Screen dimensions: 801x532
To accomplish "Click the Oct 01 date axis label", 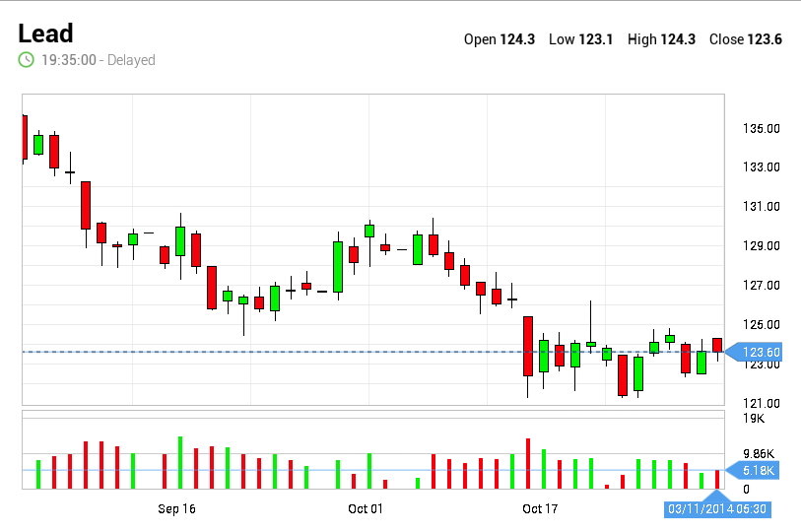I will click(366, 509).
